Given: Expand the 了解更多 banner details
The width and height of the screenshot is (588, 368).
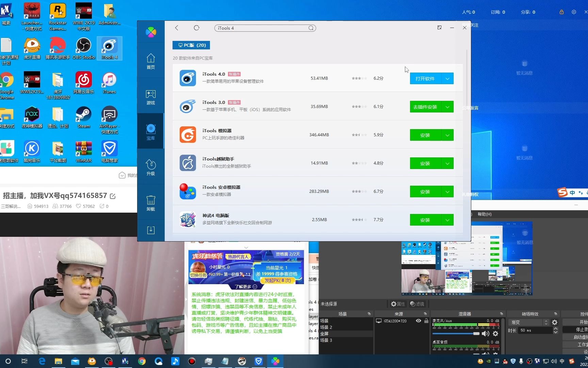Looking at the screenshot, I should [246, 287].
